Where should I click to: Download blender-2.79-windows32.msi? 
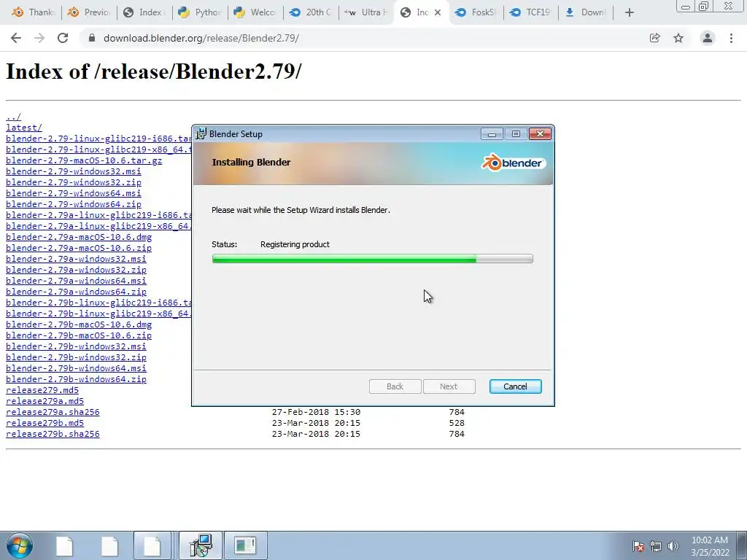click(74, 171)
